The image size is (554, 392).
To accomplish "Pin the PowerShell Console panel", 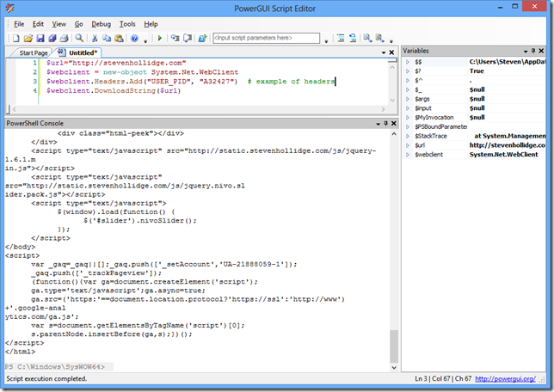I will point(385,123).
